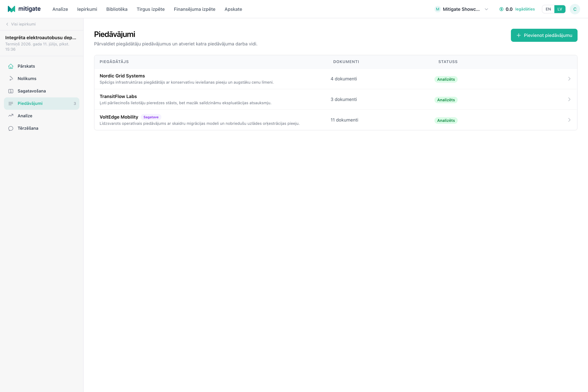Click the 4 dokumenti cell

(x=344, y=79)
